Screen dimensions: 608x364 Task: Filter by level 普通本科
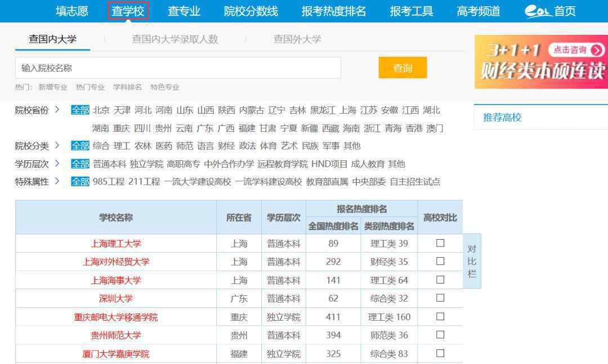click(109, 164)
